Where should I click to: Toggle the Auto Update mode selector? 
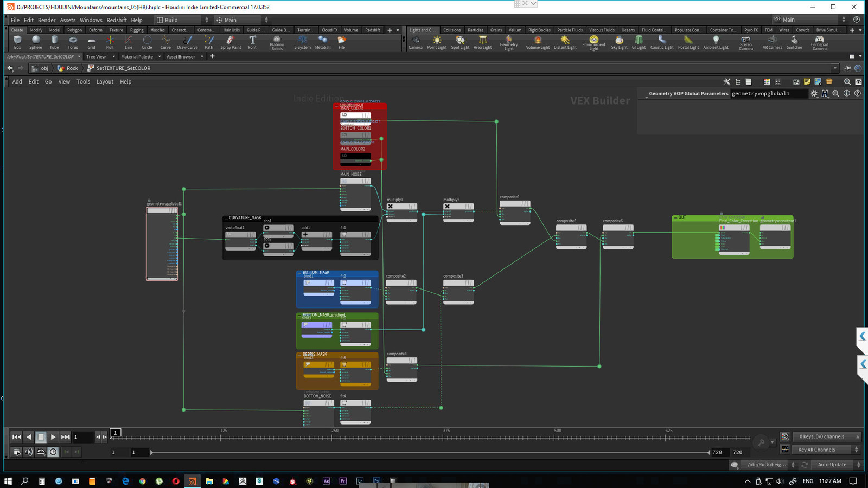(832, 465)
